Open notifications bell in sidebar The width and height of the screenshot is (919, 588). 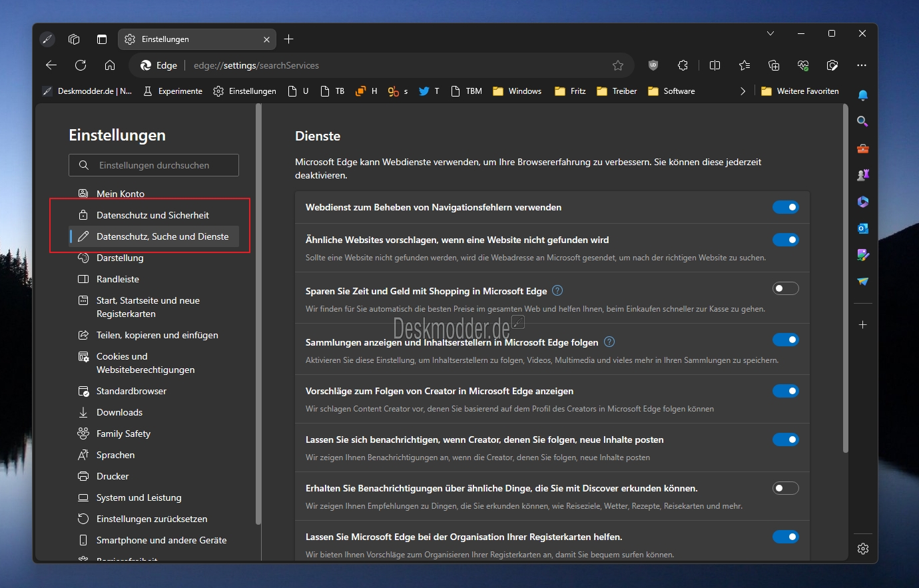[x=863, y=95]
